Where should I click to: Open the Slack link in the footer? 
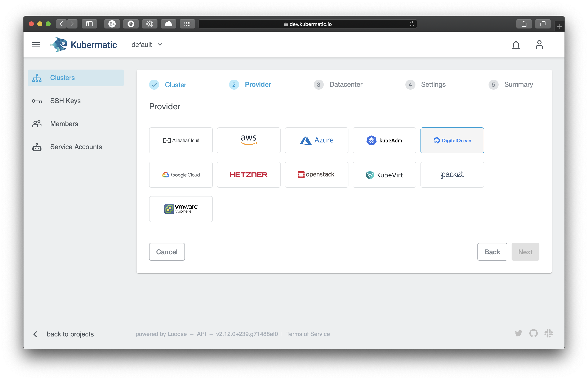click(549, 333)
